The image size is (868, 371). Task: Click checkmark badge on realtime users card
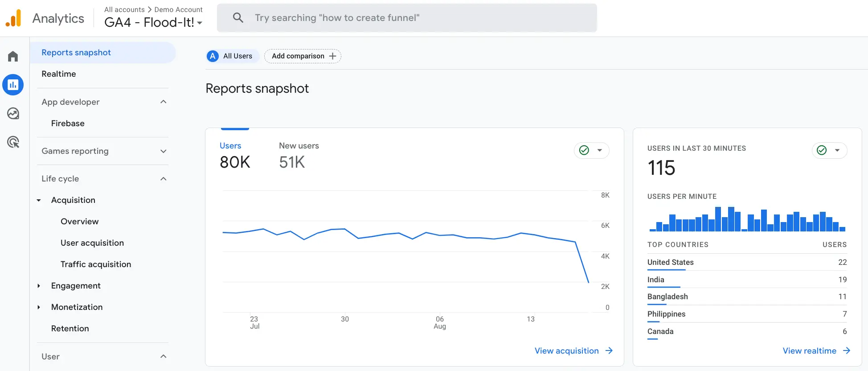822,150
